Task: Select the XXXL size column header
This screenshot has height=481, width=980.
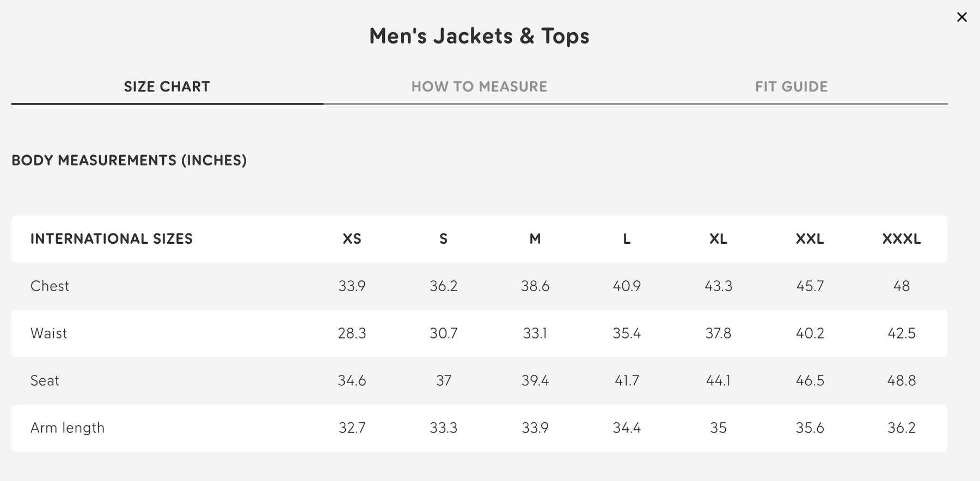Action: (901, 239)
